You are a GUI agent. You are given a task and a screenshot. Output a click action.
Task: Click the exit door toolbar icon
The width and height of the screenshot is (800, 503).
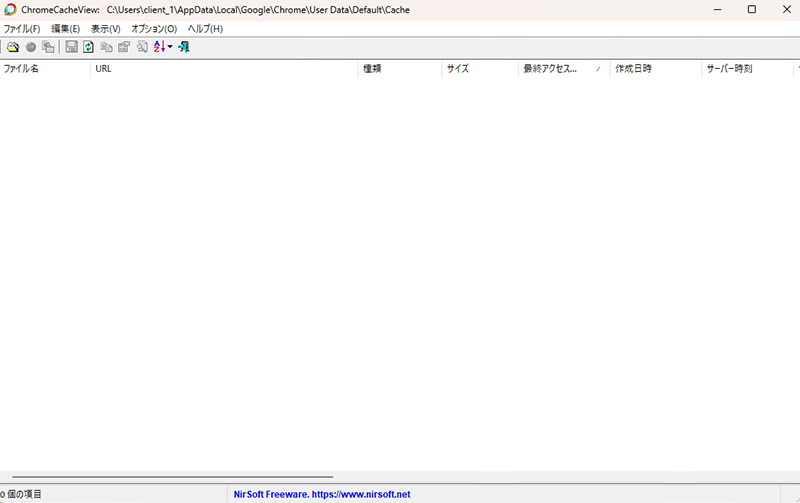click(184, 47)
